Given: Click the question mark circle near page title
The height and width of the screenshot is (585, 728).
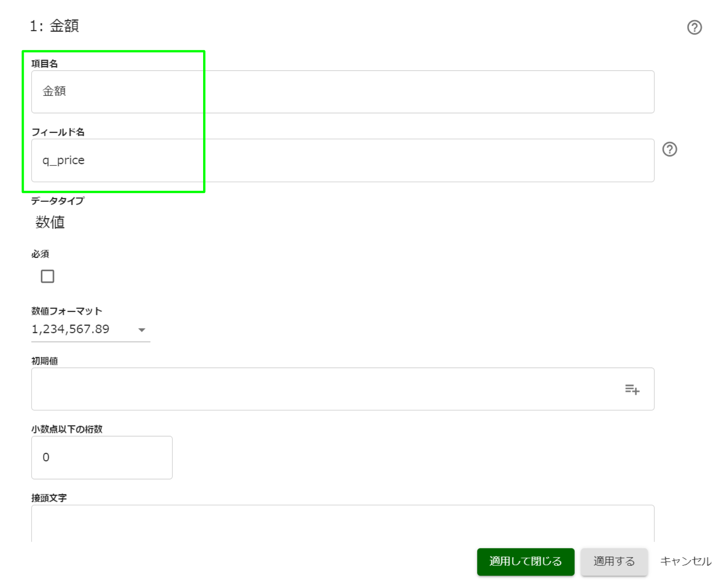Looking at the screenshot, I should (x=694, y=27).
